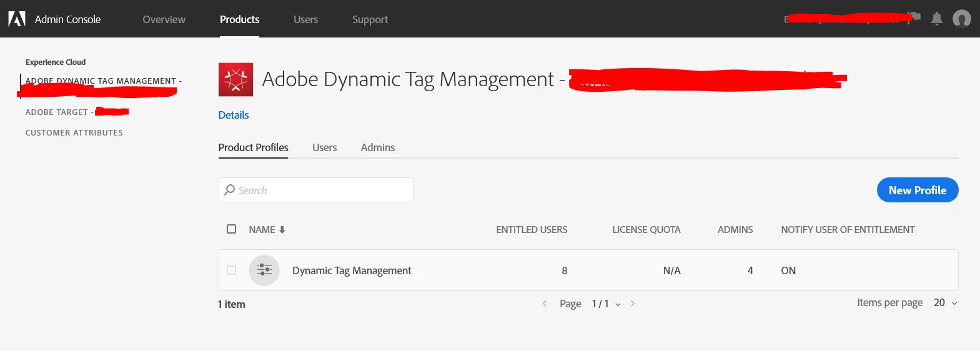Image resolution: width=980 pixels, height=351 pixels.
Task: Click the N/A license quota value
Action: 671,270
